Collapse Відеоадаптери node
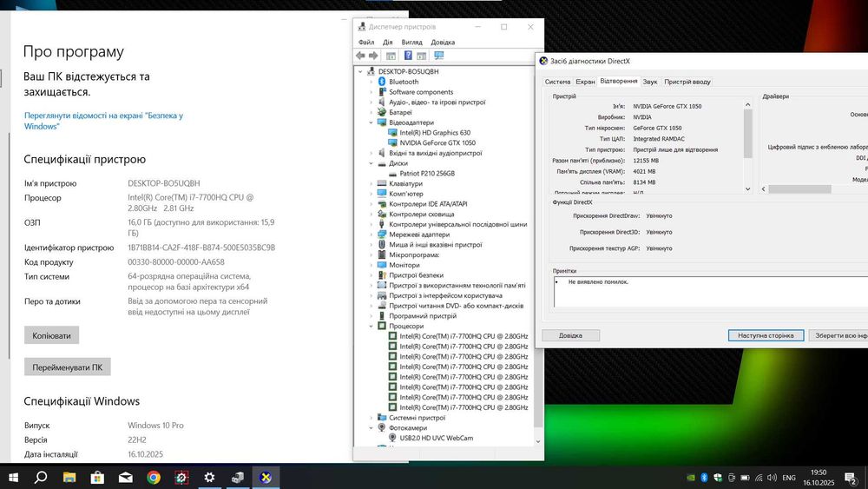The image size is (868, 489). tap(372, 122)
